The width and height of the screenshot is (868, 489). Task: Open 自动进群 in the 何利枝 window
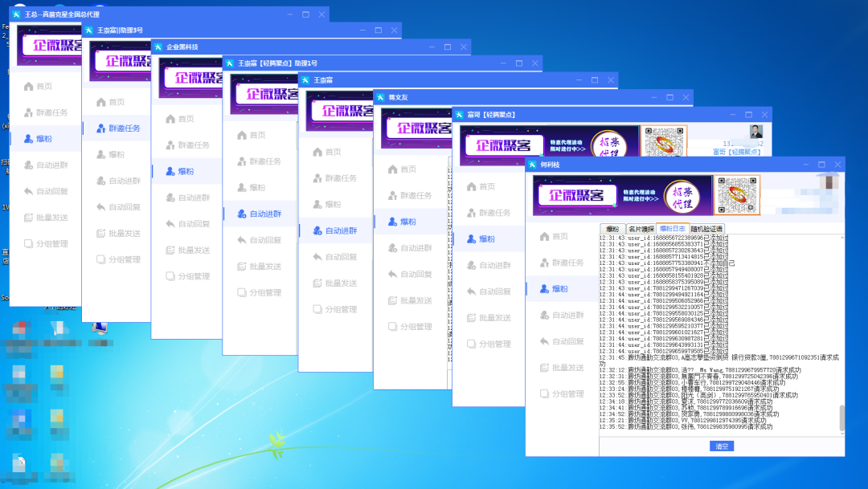pos(561,315)
